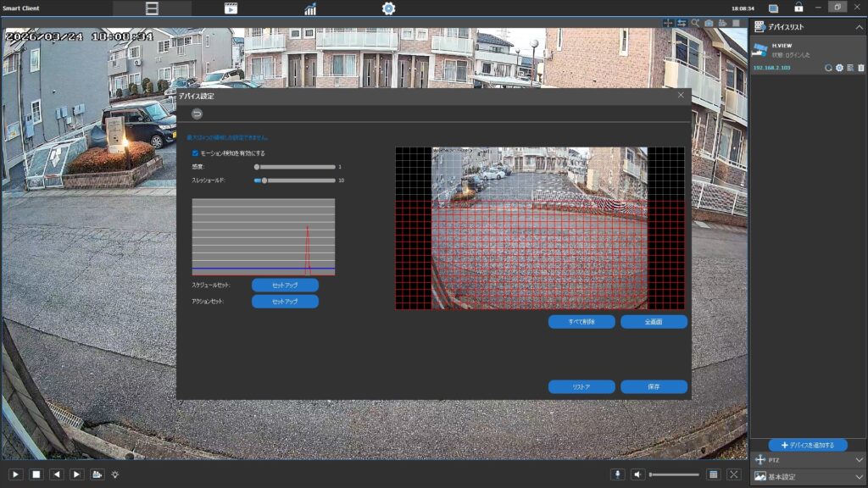Screen dimensions: 868x488
Task: Click the back arrow in device settings
Action: coord(197,114)
